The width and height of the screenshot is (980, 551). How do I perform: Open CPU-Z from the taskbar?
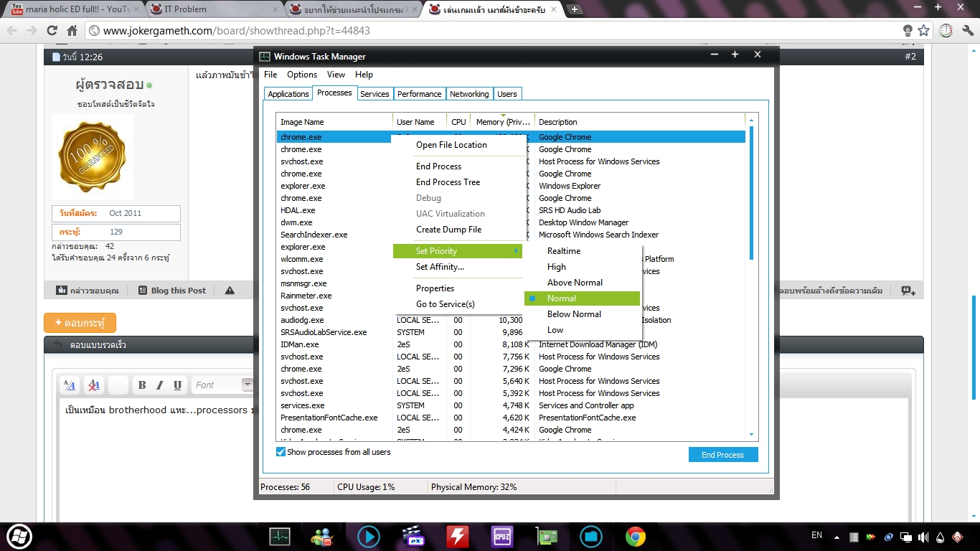tap(501, 536)
